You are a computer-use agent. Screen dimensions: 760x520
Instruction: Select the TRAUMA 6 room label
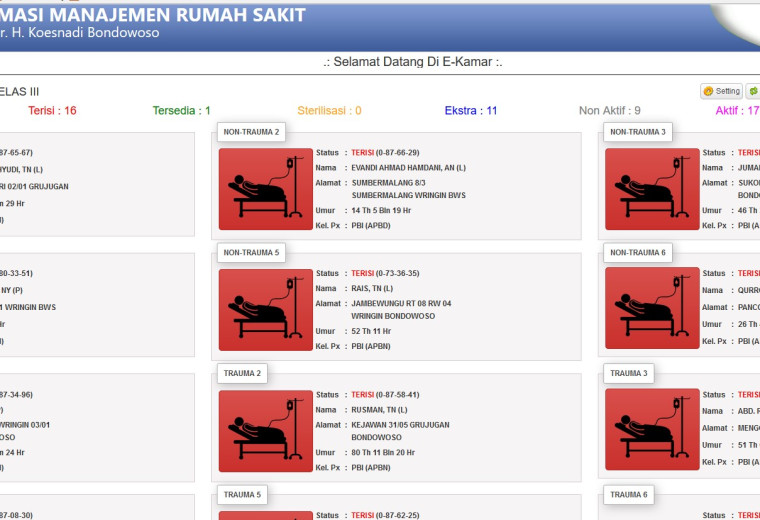[628, 494]
